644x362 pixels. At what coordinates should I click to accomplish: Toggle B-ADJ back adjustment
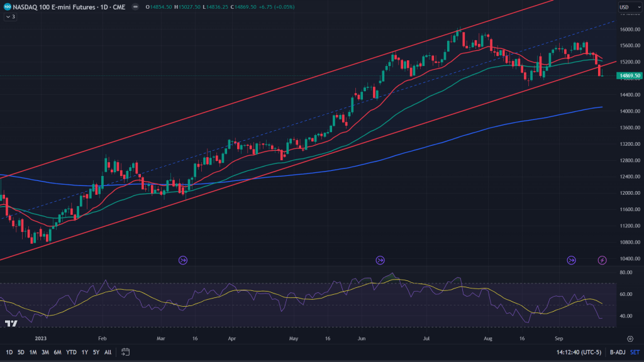[617, 352]
